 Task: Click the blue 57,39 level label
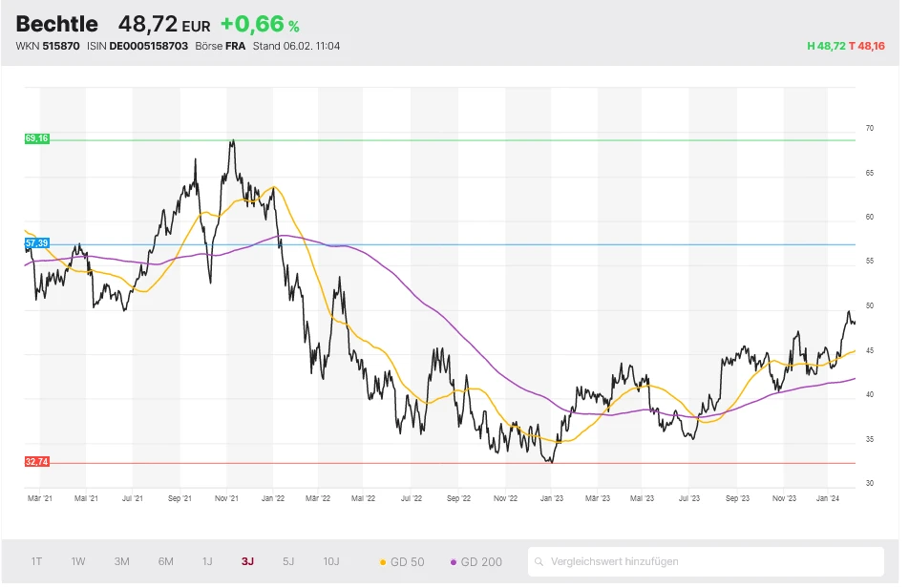(x=36, y=243)
